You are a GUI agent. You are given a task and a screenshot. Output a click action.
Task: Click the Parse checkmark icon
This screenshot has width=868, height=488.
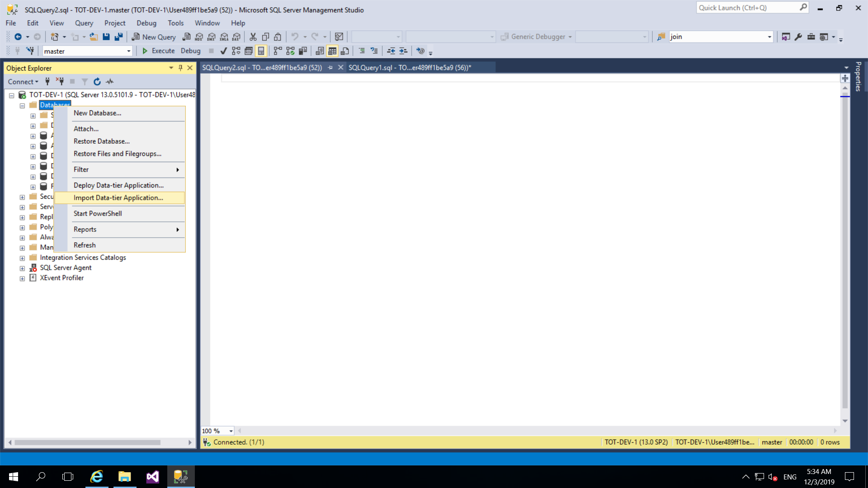pos(223,51)
